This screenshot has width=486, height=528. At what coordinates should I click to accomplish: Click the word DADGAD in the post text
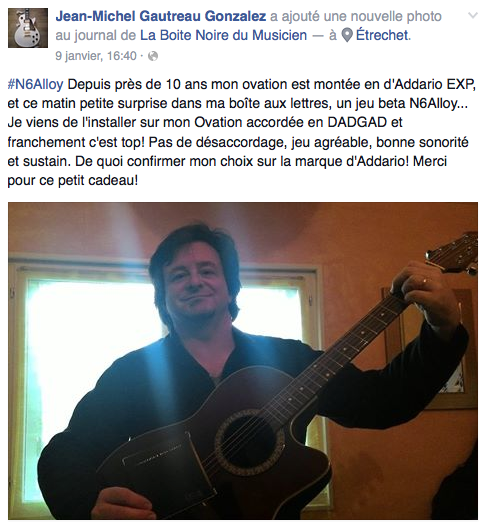click(357, 123)
